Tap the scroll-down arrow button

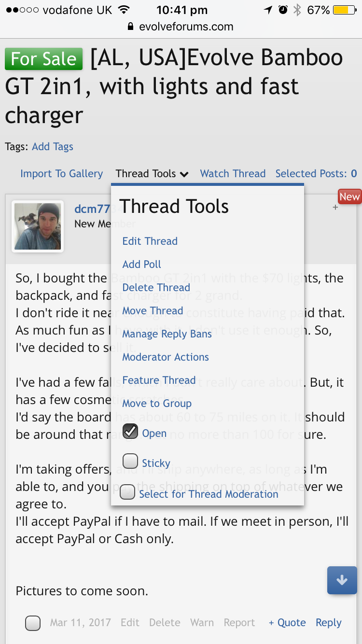[342, 580]
